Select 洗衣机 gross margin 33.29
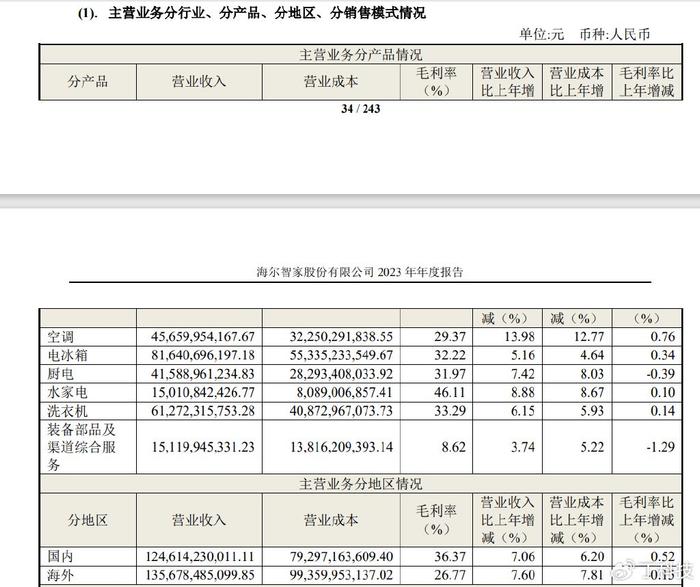Screen dimensions: 700x587 [450, 411]
